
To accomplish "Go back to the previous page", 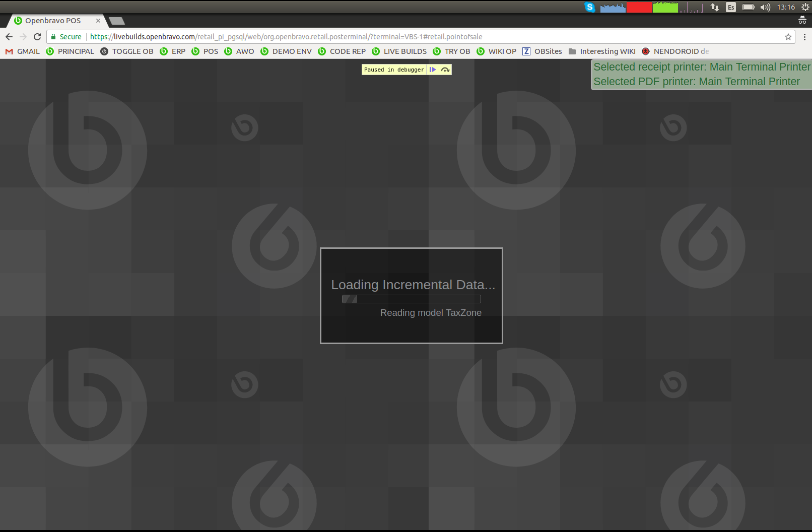I will 9,37.
